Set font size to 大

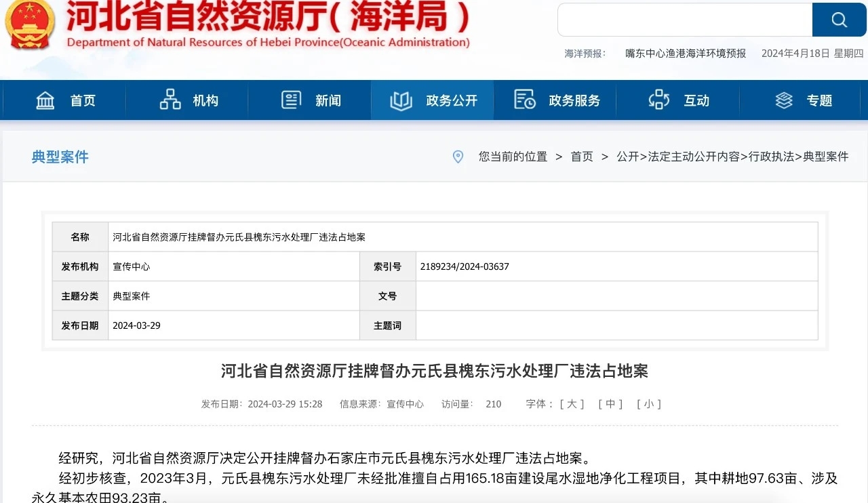(572, 404)
